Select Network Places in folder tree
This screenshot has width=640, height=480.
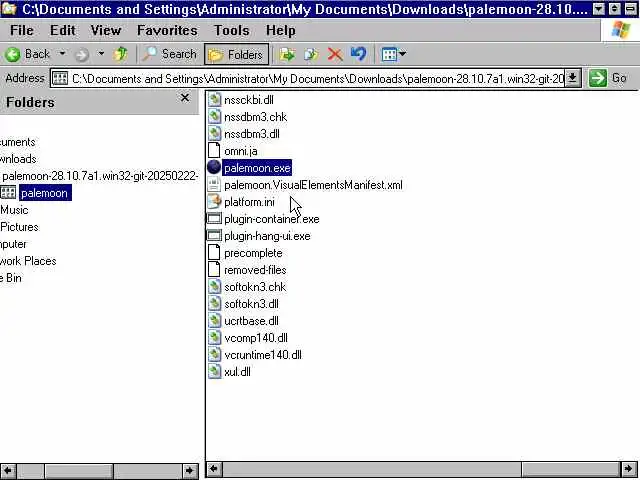click(x=28, y=261)
